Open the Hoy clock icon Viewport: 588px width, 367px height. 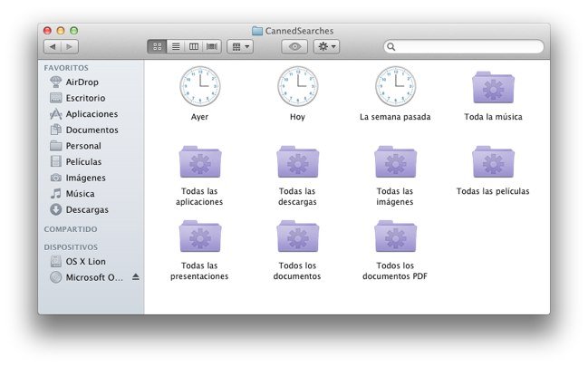[x=297, y=87]
